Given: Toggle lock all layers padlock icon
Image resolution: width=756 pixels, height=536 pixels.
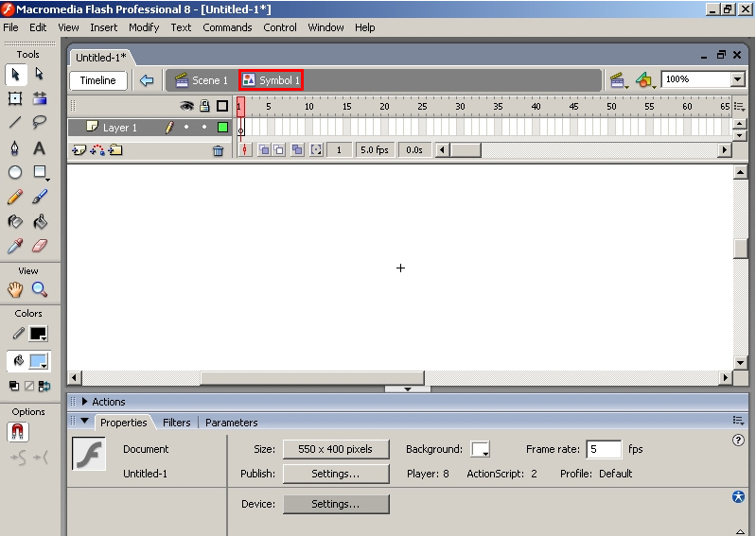Looking at the screenshot, I should pos(204,106).
